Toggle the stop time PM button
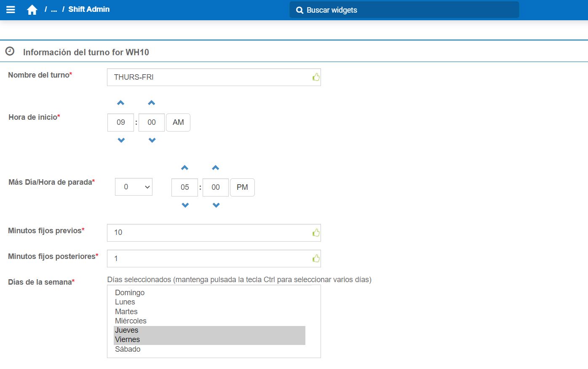The image size is (588, 369). tap(242, 187)
